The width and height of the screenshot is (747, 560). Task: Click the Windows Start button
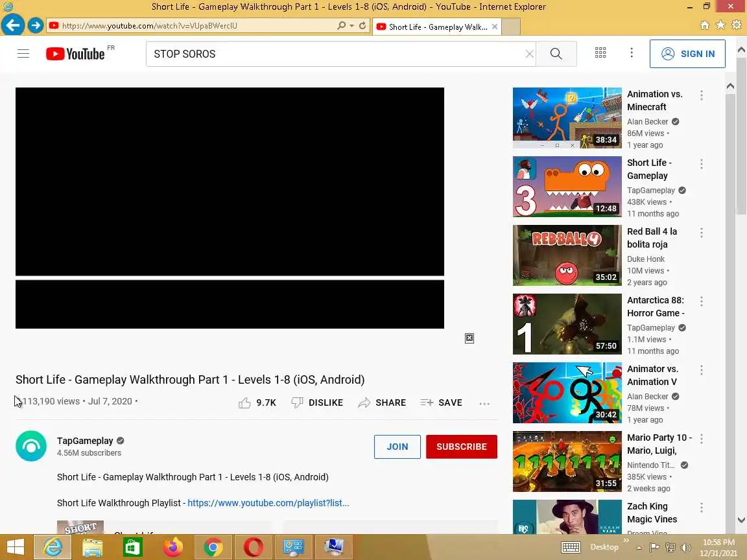pos(16,546)
